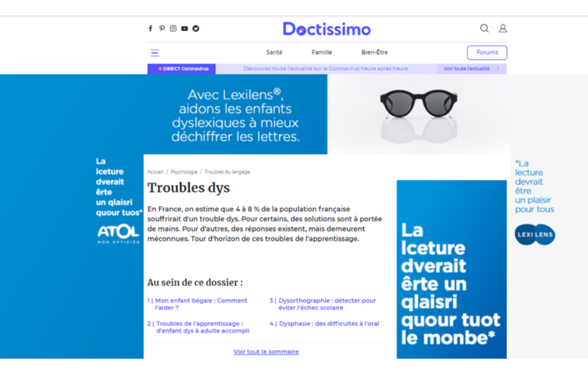Screen dimensions: 588x373
Task: Click the Coronavirus news ticker text
Action: point(327,69)
